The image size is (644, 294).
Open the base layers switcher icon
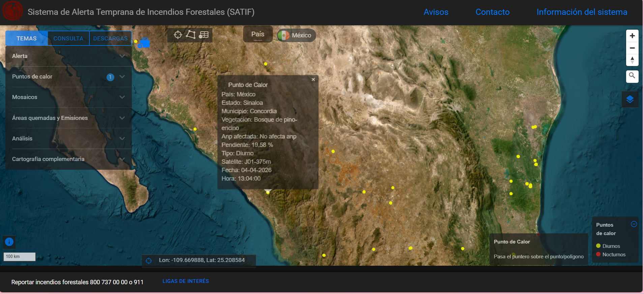[630, 99]
